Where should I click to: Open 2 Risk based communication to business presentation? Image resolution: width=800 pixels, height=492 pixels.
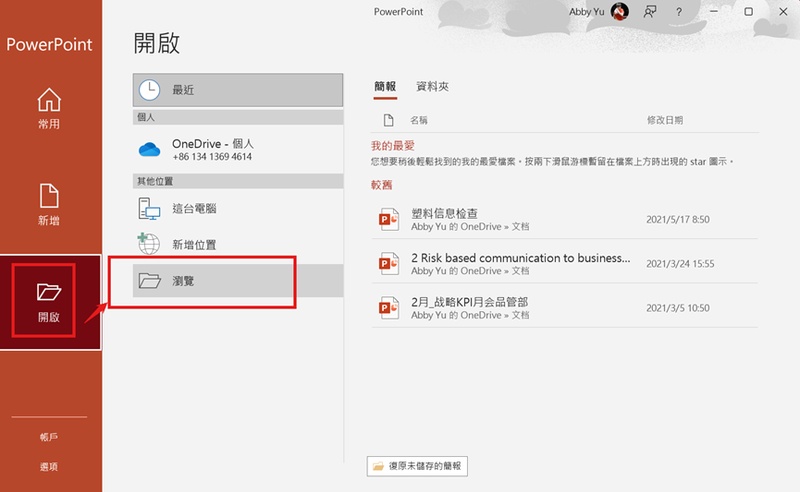pos(564,264)
